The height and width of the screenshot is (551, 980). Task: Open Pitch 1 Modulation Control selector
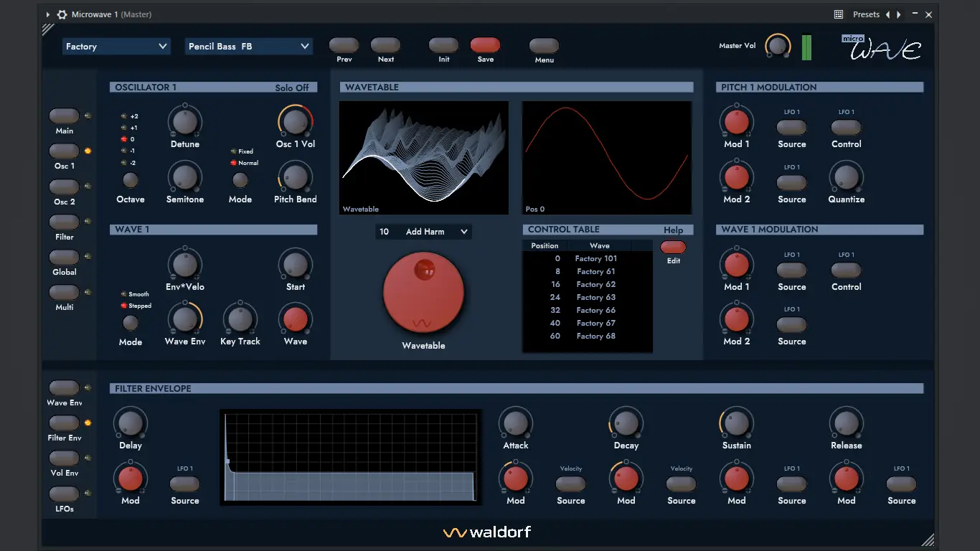click(x=847, y=128)
